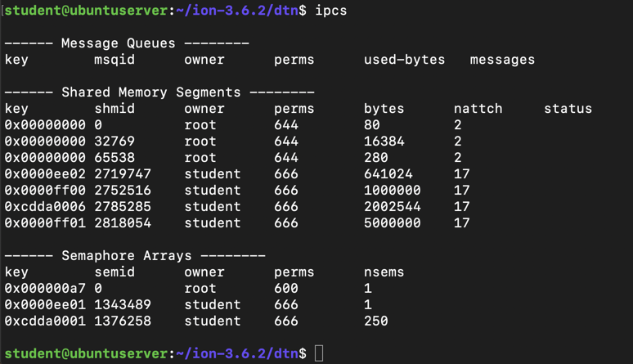Click owner 'student' in shmid 2719747 row

213,174
